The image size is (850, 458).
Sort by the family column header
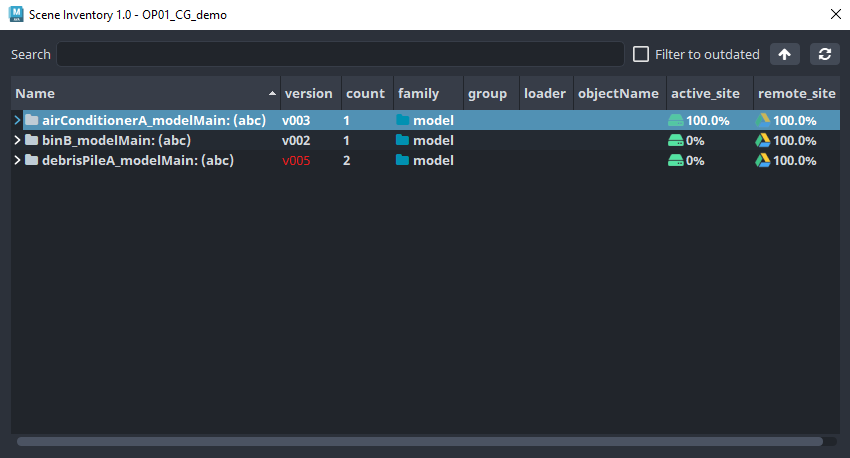(428, 93)
